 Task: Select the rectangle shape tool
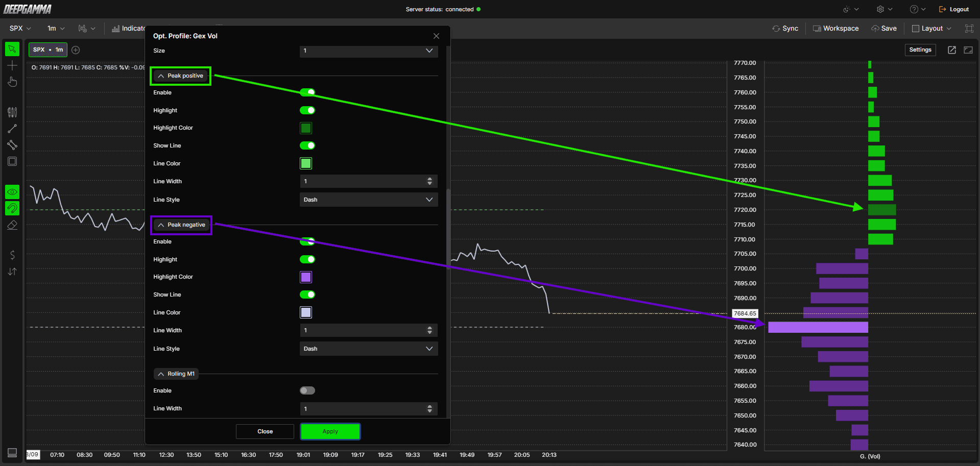(x=12, y=161)
